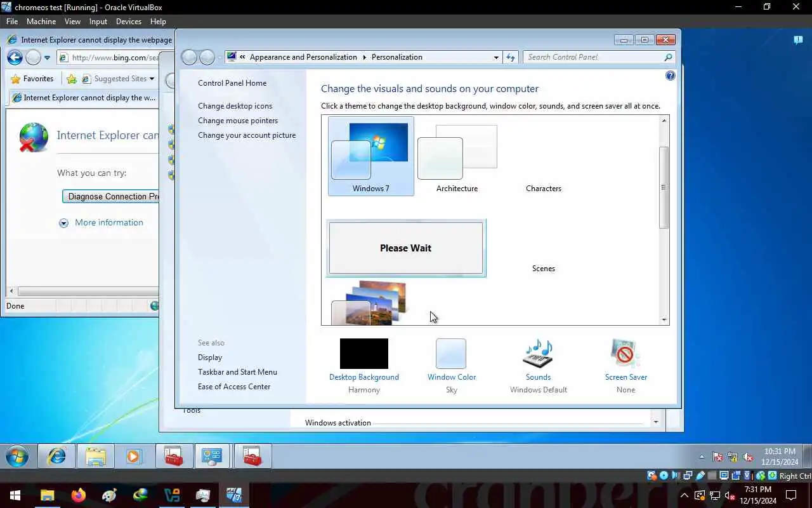The width and height of the screenshot is (812, 508).
Task: Click Change mouse pointers
Action: (x=238, y=121)
